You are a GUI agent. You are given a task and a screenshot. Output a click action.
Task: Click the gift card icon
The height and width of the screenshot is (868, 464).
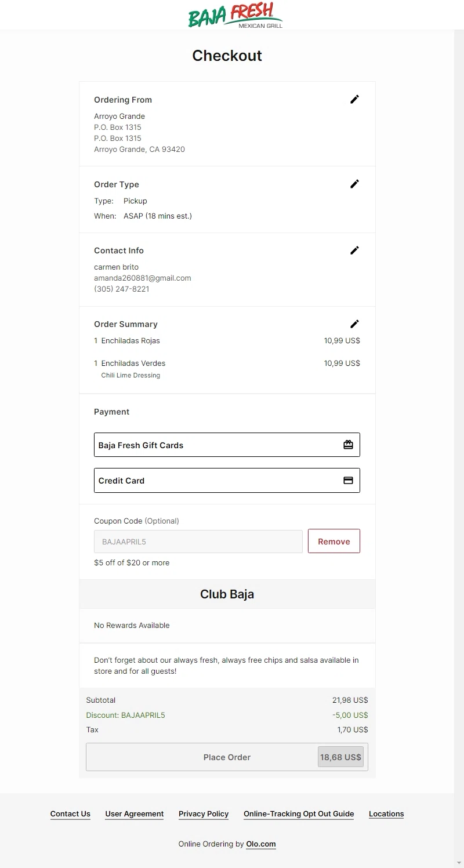pos(348,445)
